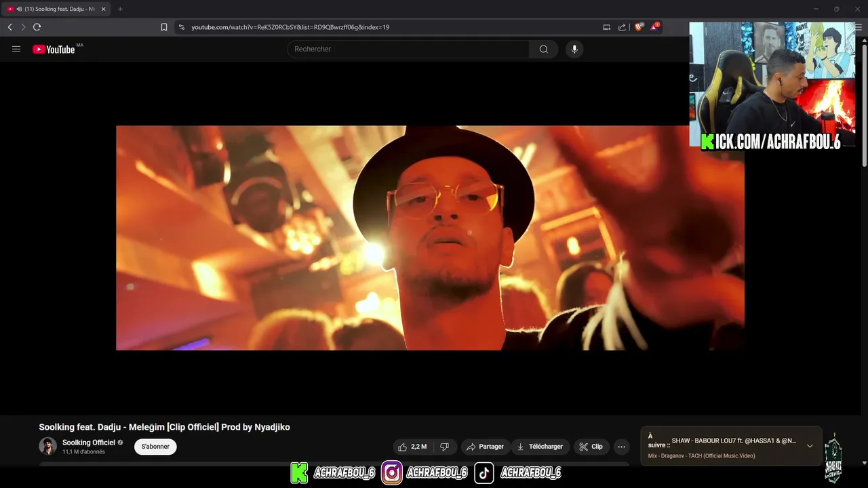Open the YouTube hamburger guide menu
868x488 pixels.
point(16,49)
